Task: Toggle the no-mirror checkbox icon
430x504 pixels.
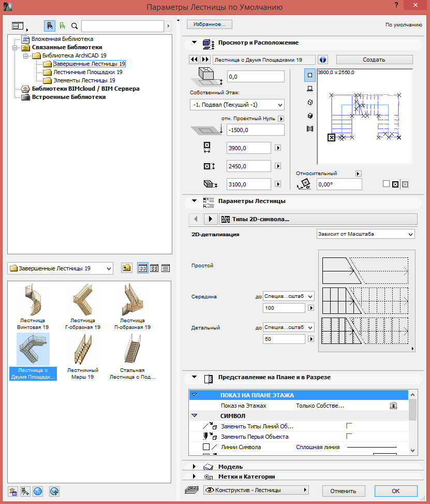Action: [387, 184]
